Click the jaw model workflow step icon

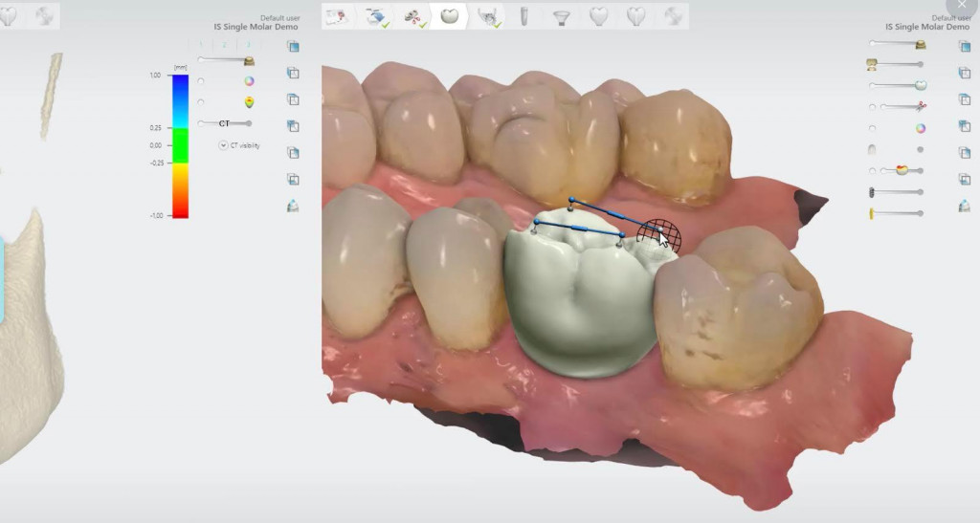click(488, 16)
